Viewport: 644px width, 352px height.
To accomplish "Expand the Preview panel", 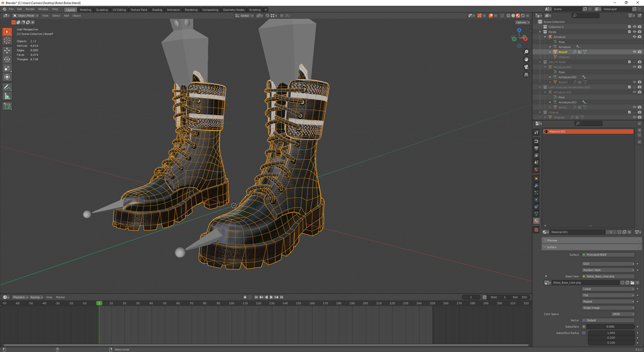I will click(591, 241).
